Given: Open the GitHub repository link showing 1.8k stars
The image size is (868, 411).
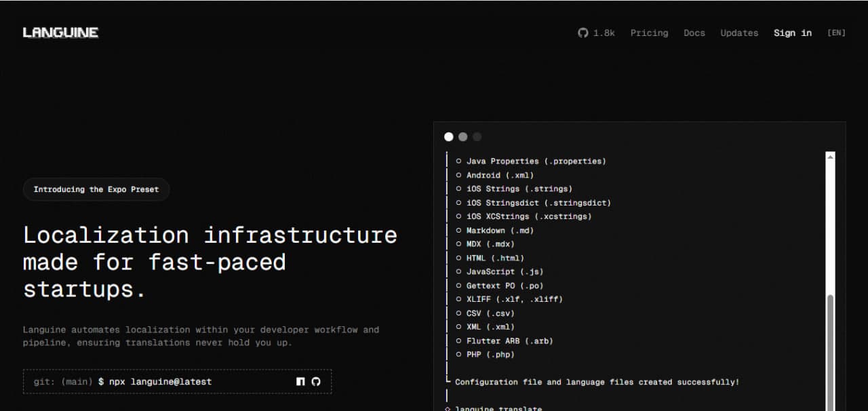Looking at the screenshot, I should (596, 33).
